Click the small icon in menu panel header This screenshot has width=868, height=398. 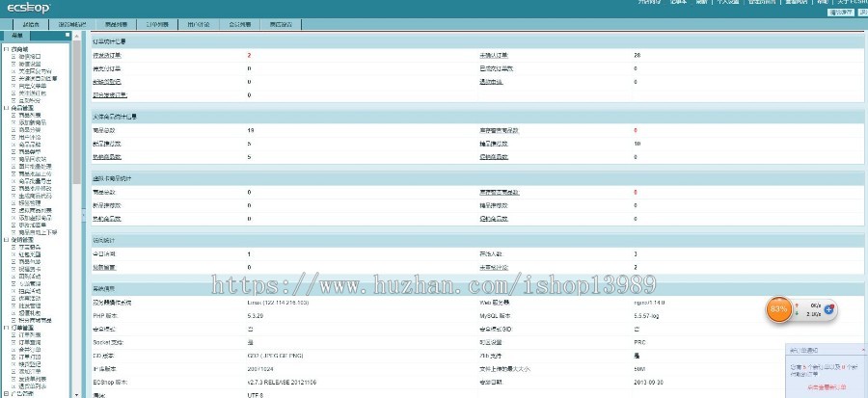[x=68, y=35]
